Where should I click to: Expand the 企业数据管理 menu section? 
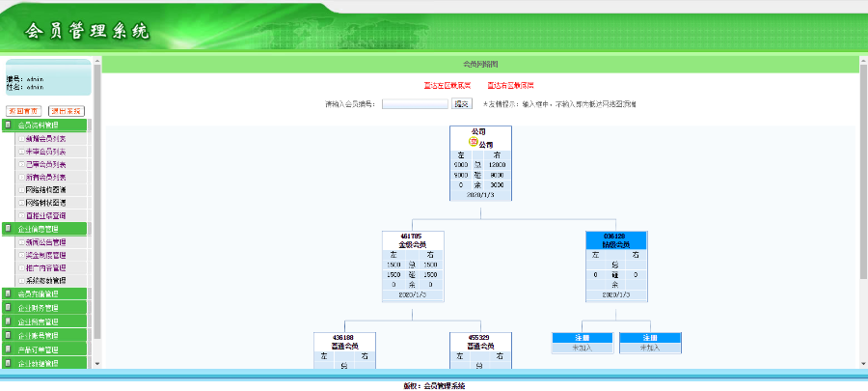[x=44, y=363]
